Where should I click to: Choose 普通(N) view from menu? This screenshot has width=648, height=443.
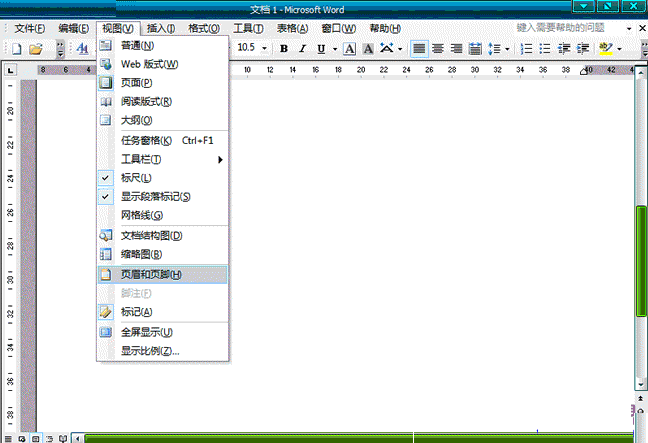(x=163, y=45)
